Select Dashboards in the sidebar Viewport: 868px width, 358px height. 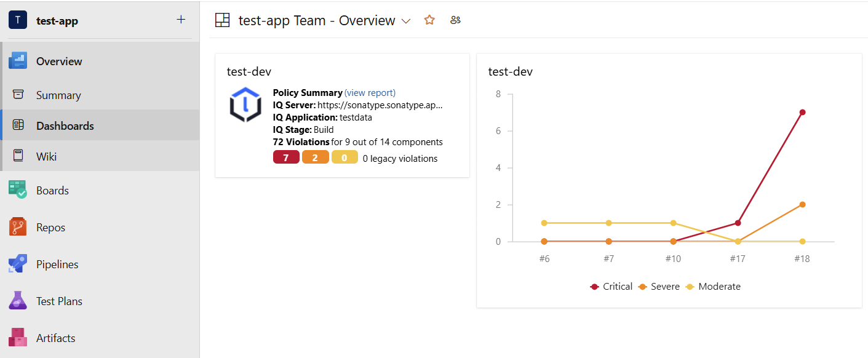(65, 125)
